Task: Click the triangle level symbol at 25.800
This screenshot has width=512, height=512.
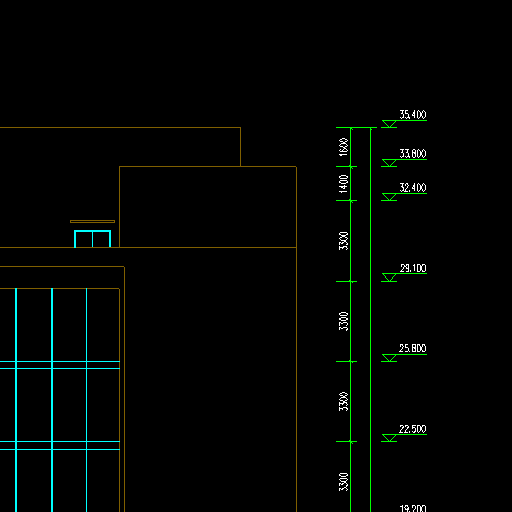Action: 389,358
